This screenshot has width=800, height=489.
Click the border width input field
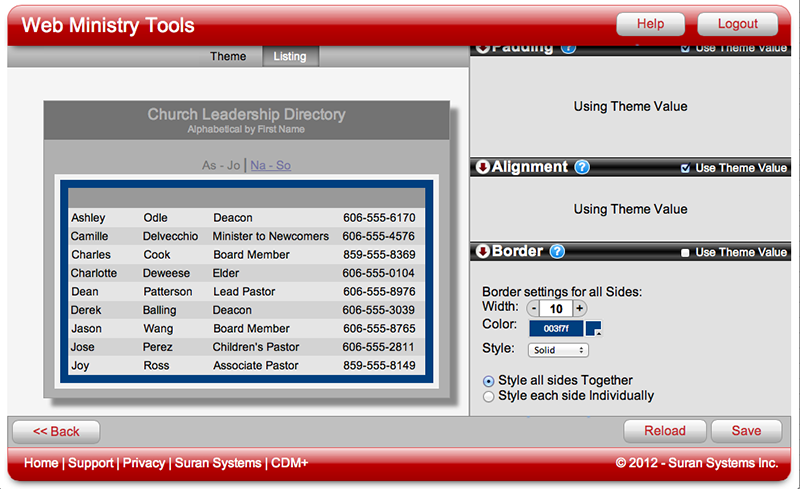pos(556,309)
